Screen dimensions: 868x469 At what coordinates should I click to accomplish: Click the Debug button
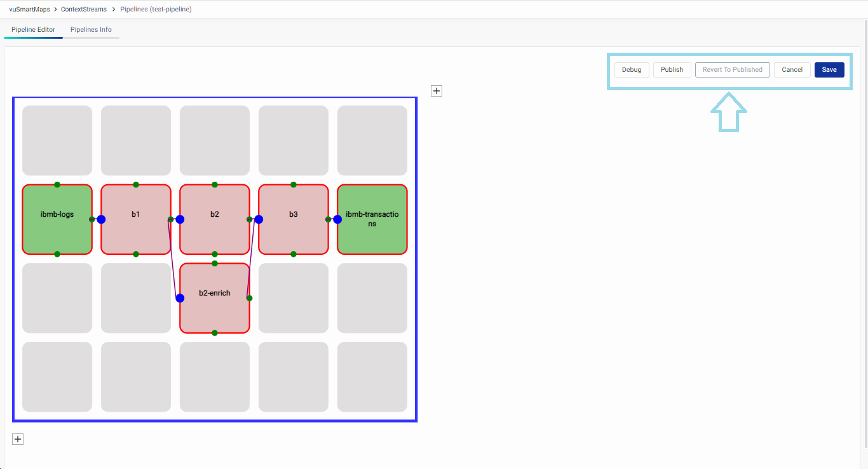click(x=632, y=70)
